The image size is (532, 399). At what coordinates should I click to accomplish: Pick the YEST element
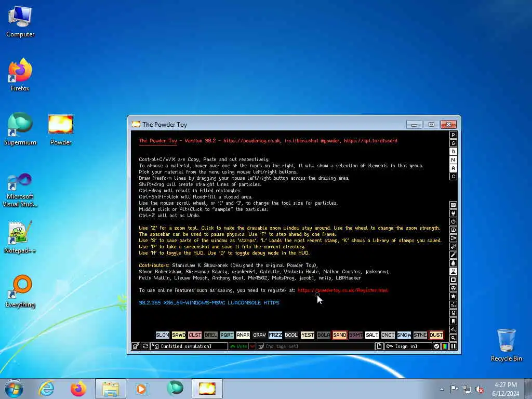308,335
